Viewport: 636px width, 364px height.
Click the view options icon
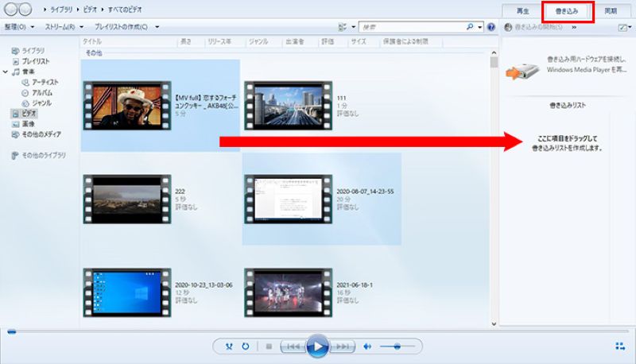[343, 27]
